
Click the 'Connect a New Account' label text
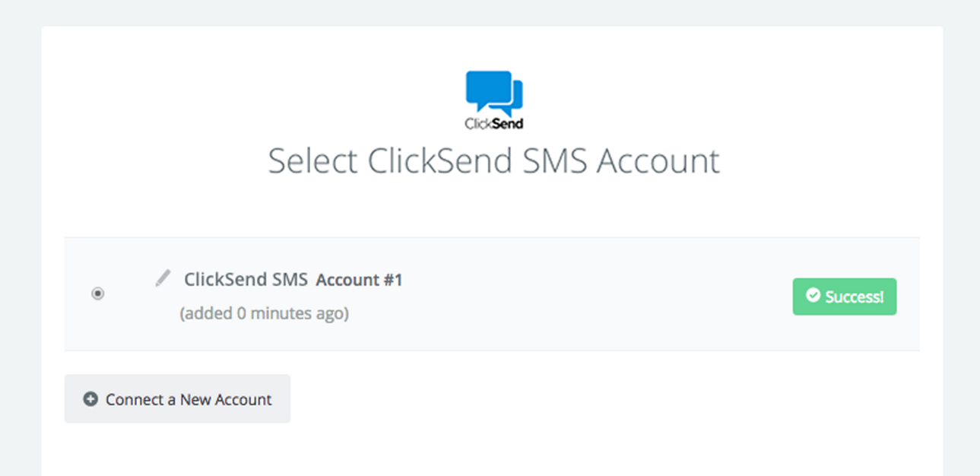[x=189, y=399]
